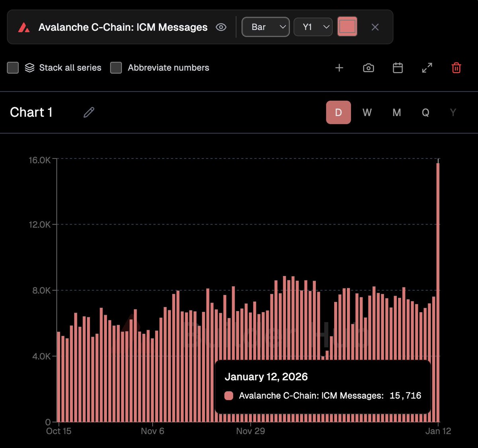Click the 12.0K y-axis label
This screenshot has height=448, width=478.
tap(40, 225)
